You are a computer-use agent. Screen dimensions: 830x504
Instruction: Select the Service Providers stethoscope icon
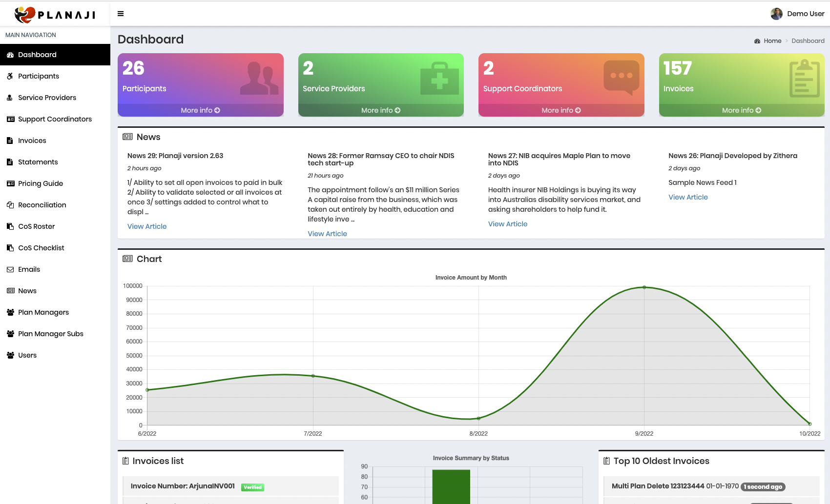(x=10, y=98)
